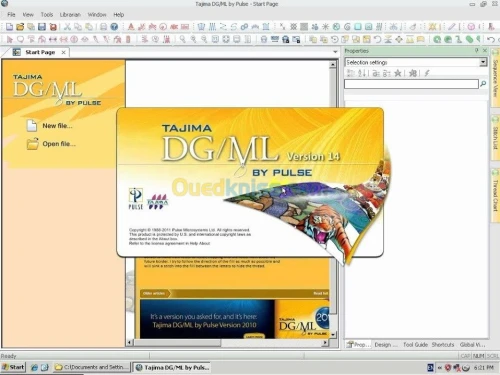Image resolution: width=500 pixels, height=375 pixels.
Task: Click the blue Help question-mark icon
Action: coord(114,27)
